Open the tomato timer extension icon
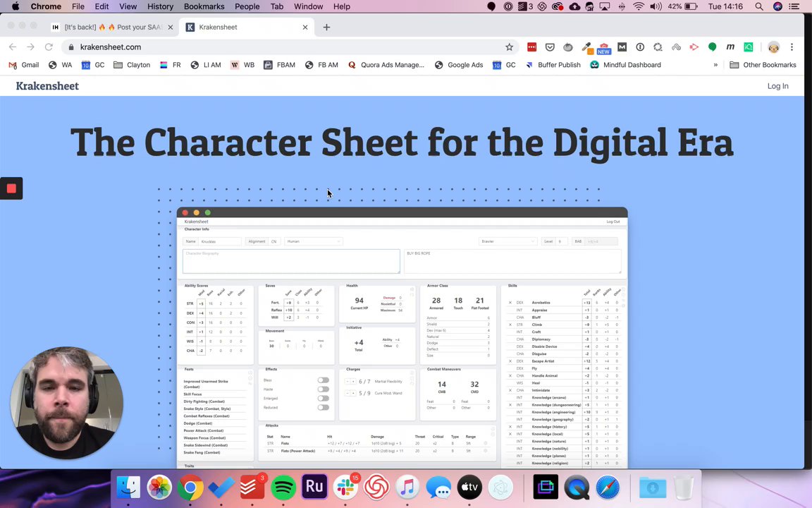This screenshot has height=508, width=812. [568, 47]
